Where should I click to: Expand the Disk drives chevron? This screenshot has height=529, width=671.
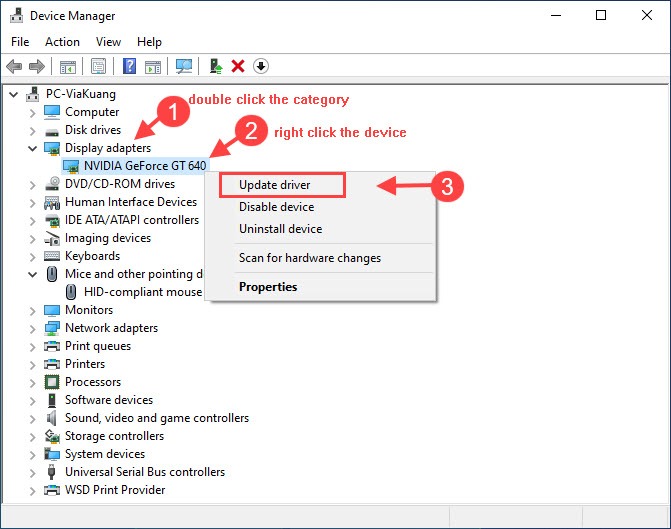(x=33, y=131)
